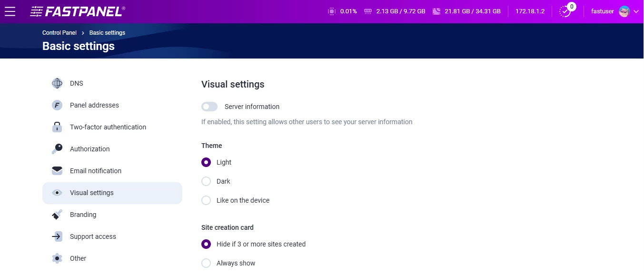
Task: Disable the Server information toggle
Action: [x=209, y=106]
